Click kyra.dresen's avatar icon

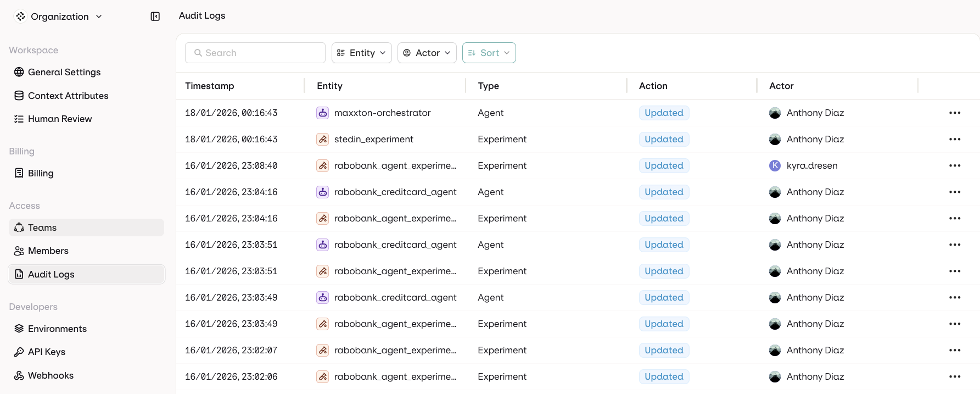(x=775, y=165)
